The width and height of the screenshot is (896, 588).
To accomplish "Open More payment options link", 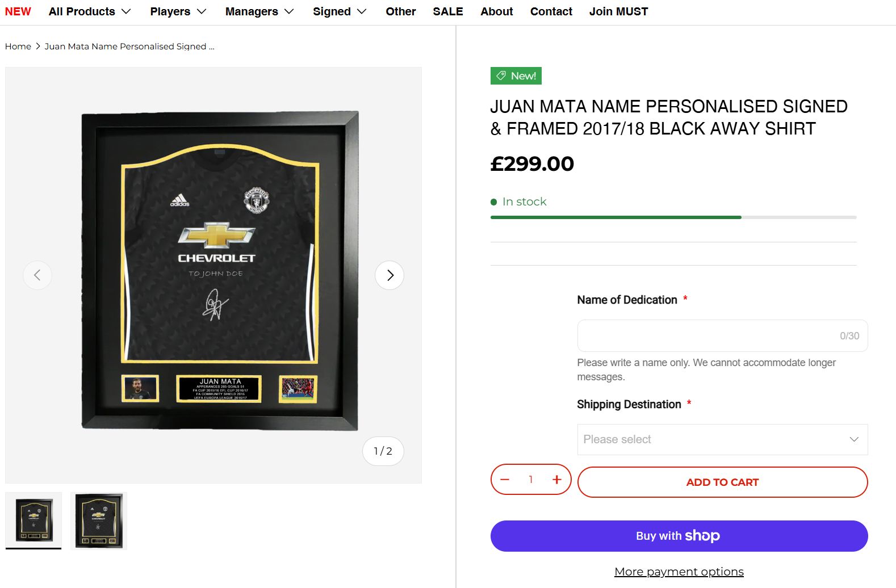I will (x=679, y=572).
